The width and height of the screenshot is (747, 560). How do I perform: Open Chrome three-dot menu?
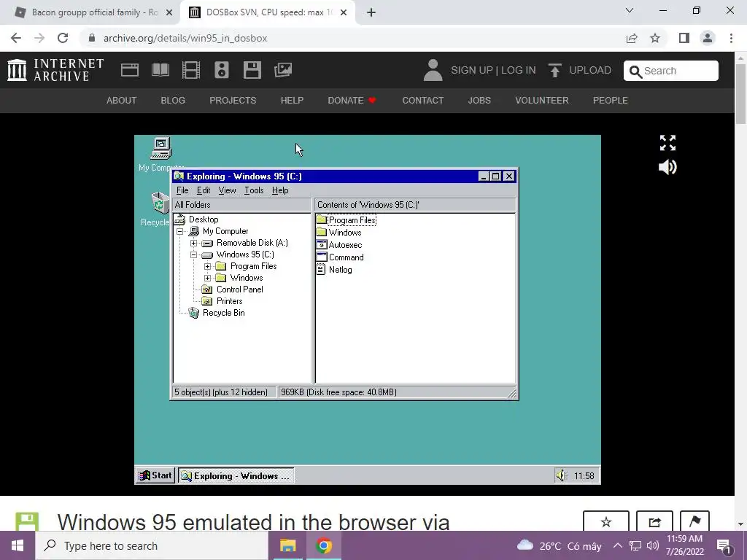pyautogui.click(x=731, y=38)
